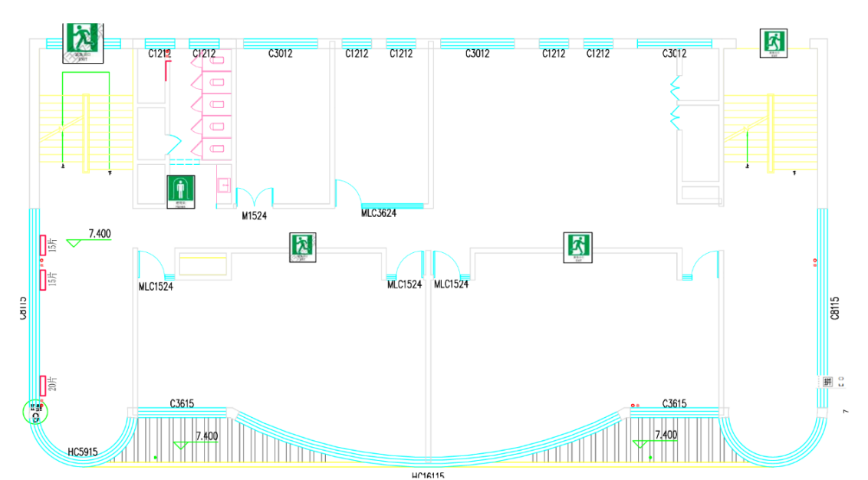Screen dimensions: 868x480
Task: Click the elevation marker triangle beside left 7.400
Action: pyautogui.click(x=75, y=243)
